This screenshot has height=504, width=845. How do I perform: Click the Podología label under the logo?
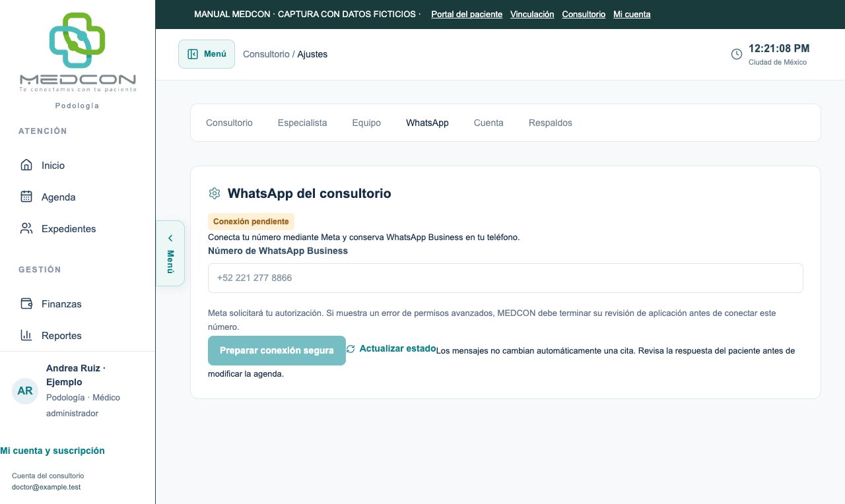click(77, 106)
